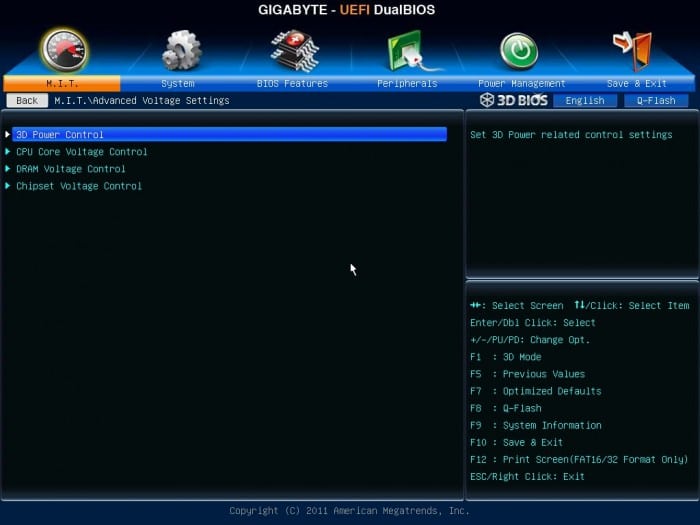The height and width of the screenshot is (525, 700).
Task: Click the 'F9 : System Information' hint
Action: 536,425
